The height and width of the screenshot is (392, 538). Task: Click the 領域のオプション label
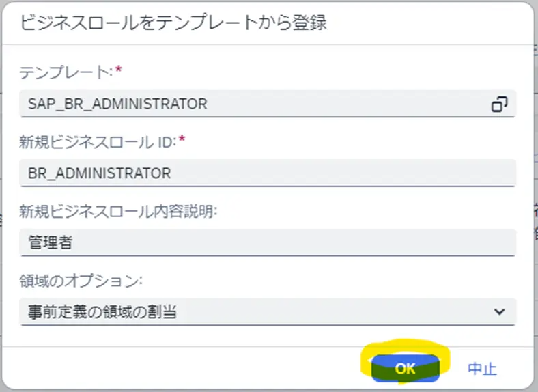click(x=81, y=281)
